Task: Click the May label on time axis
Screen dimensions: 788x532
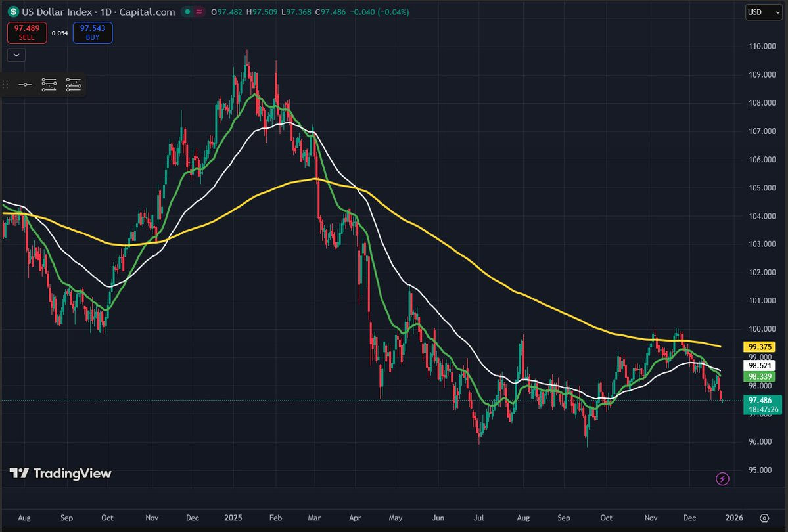Action: pos(396,518)
